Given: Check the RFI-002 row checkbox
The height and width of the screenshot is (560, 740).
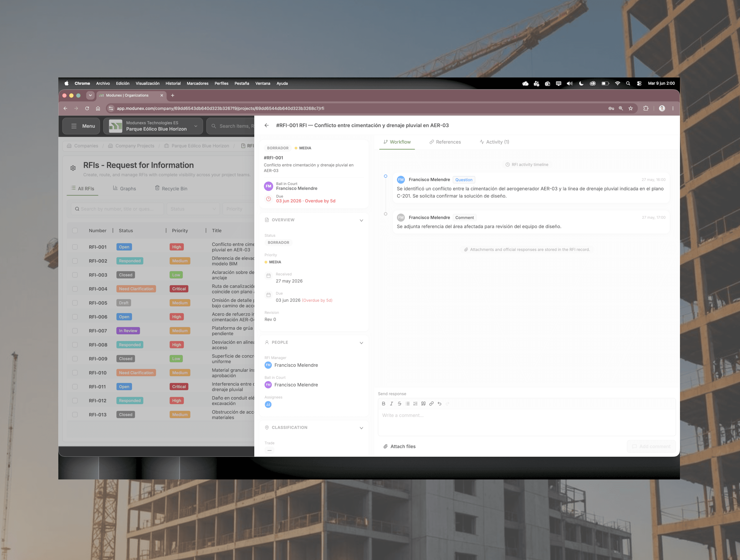Looking at the screenshot, I should (x=75, y=261).
